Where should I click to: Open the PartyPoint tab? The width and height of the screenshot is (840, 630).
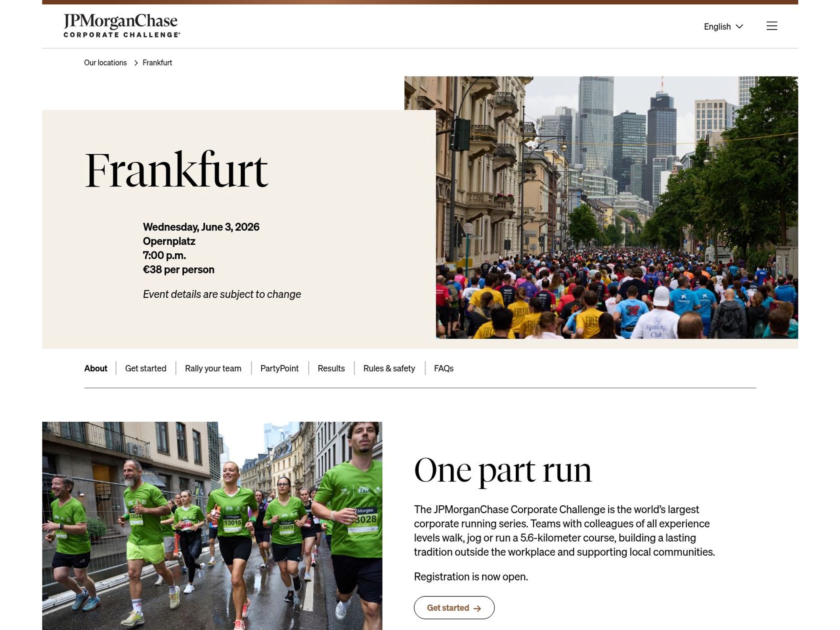(279, 368)
